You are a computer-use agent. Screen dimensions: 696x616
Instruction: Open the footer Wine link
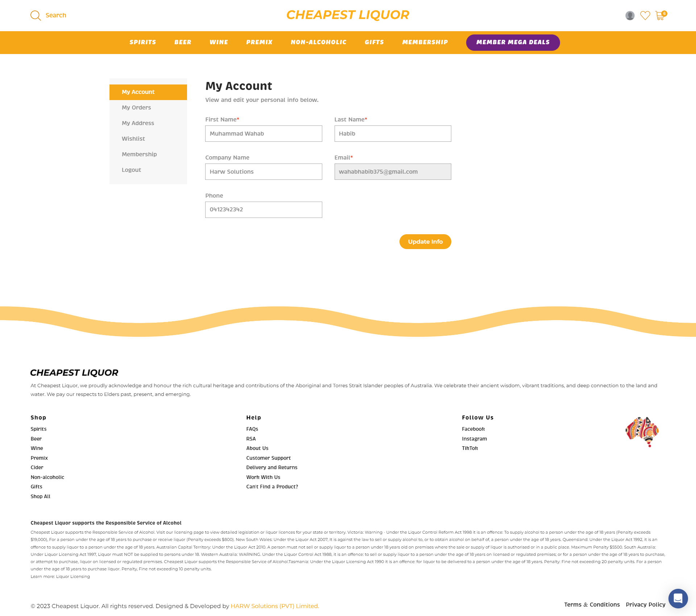click(37, 448)
